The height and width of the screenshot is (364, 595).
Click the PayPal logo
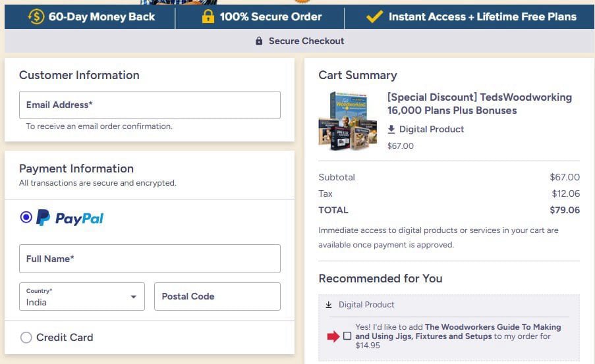70,218
